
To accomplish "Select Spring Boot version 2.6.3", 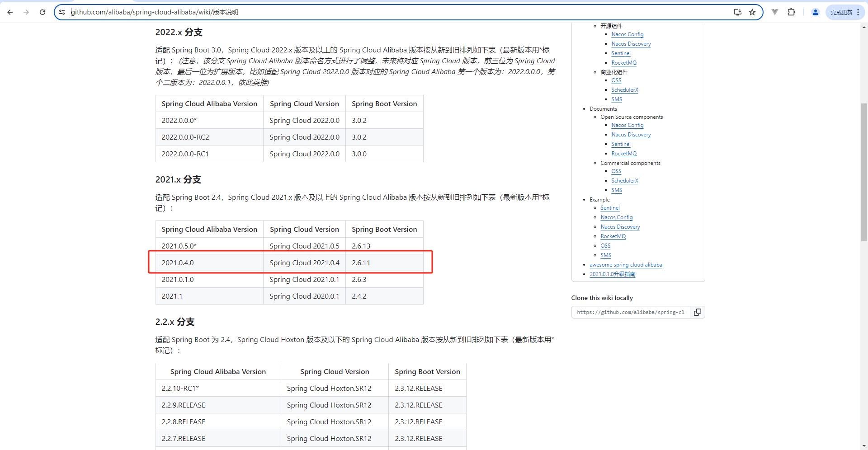I will coord(384,280).
